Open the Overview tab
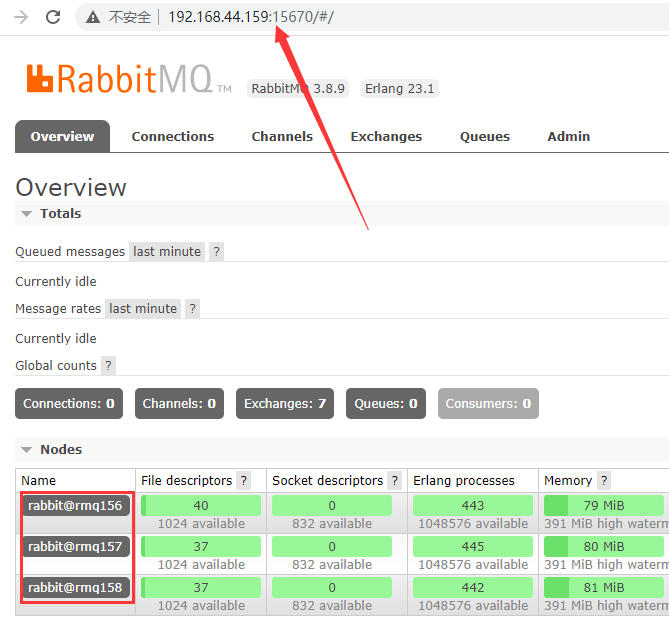 [x=62, y=137]
